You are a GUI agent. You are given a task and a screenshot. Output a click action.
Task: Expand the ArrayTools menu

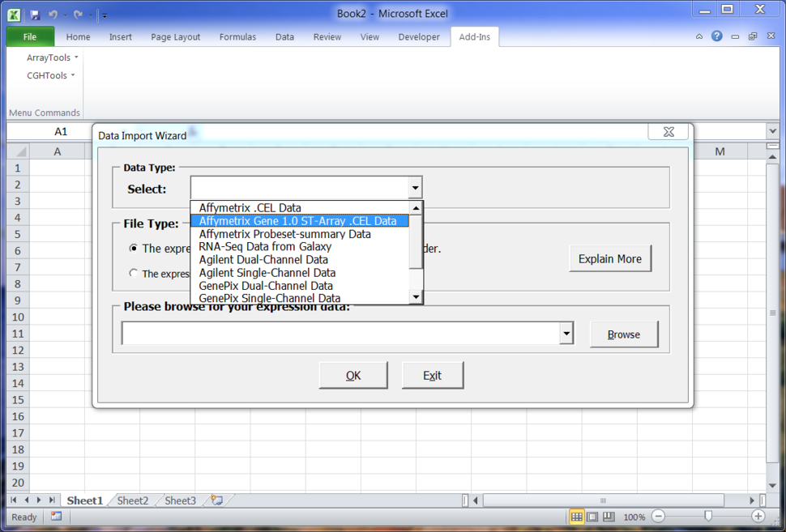pos(52,57)
